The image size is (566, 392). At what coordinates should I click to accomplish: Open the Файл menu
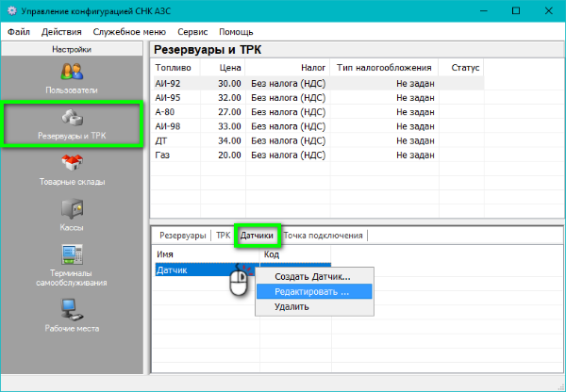coord(19,31)
